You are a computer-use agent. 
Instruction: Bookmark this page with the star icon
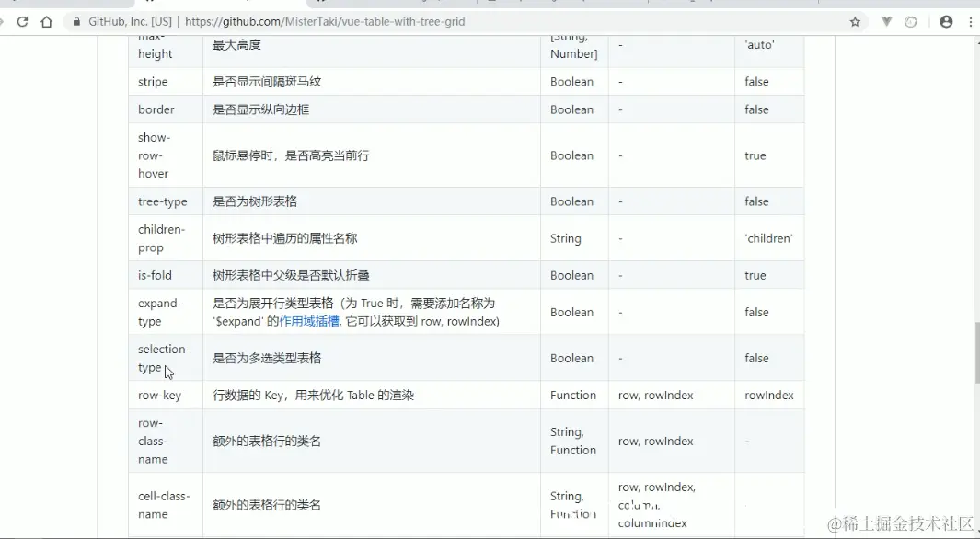point(855,22)
